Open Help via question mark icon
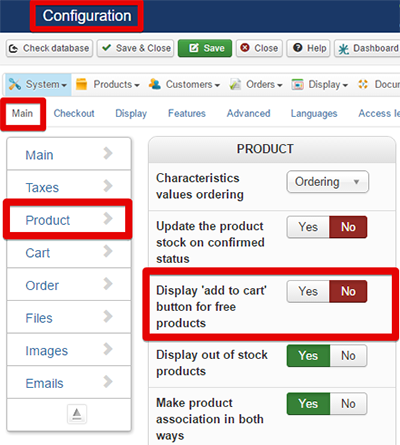The image size is (400, 445). point(298,48)
